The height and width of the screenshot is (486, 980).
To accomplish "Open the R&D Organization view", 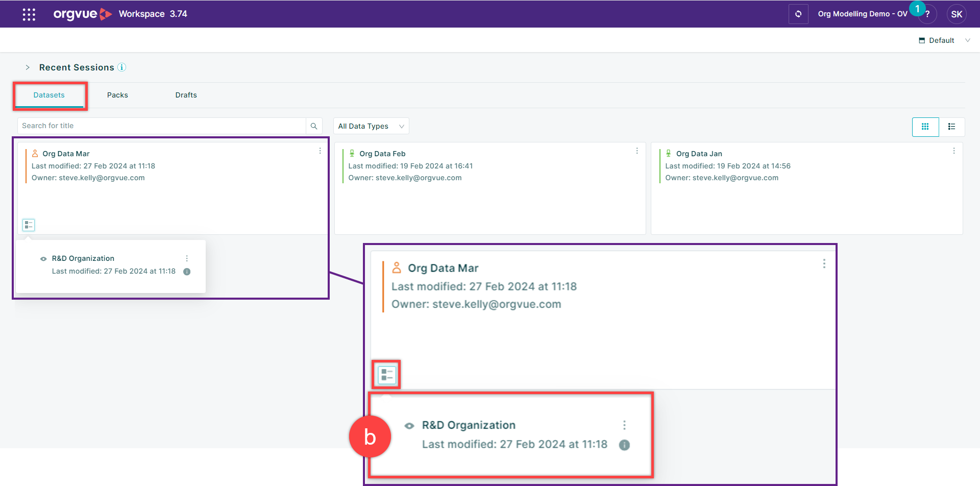I will [83, 258].
